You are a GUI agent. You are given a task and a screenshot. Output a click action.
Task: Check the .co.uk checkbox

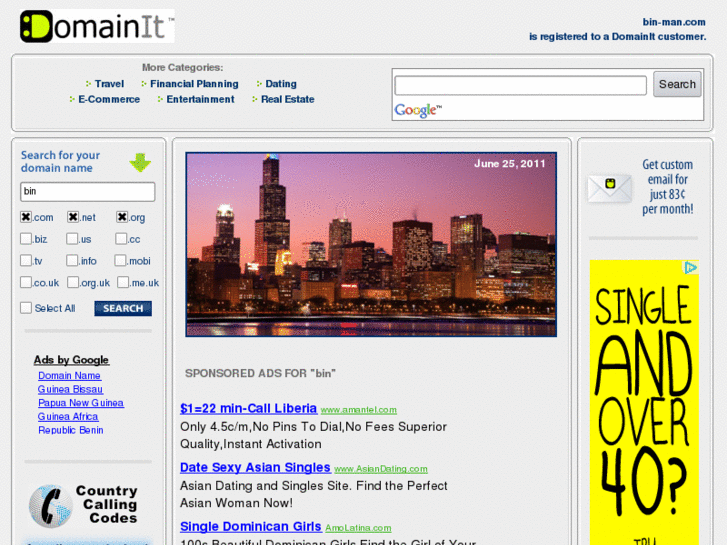coord(26,282)
